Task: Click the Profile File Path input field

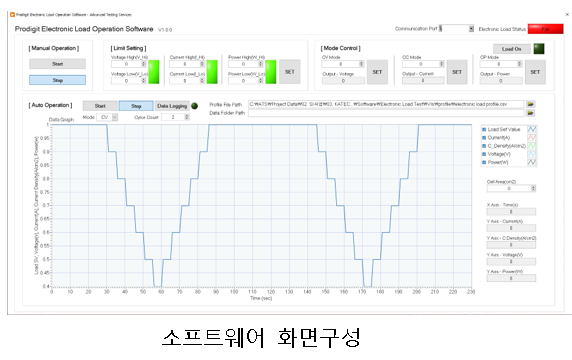Action: click(x=386, y=104)
